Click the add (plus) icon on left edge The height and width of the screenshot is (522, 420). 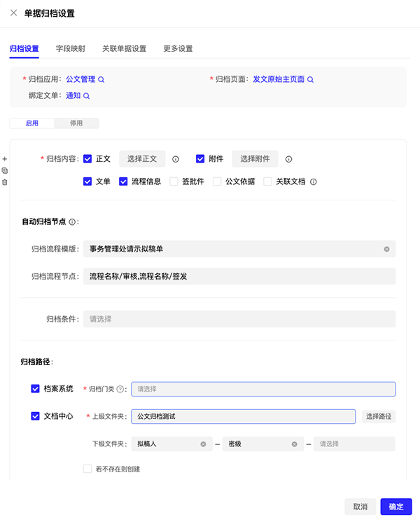pyautogui.click(x=5, y=159)
